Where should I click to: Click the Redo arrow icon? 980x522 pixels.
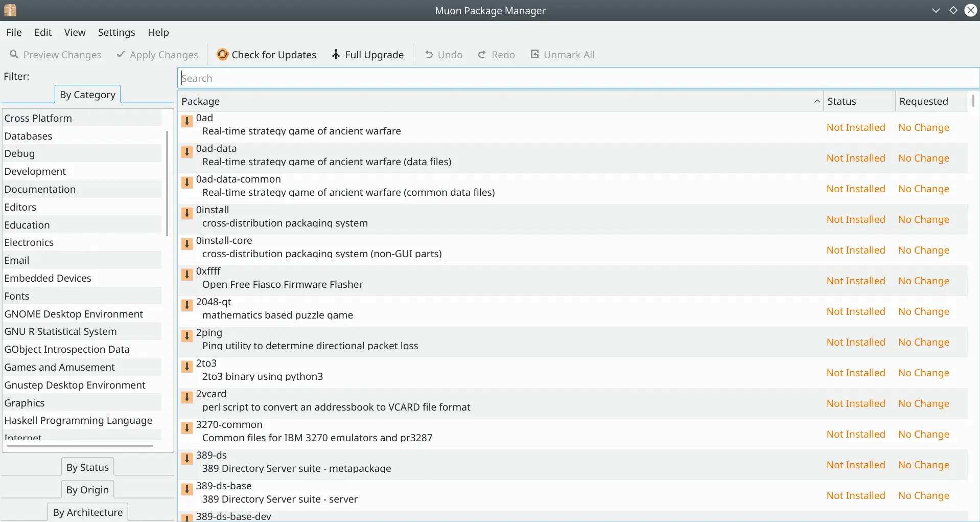482,54
